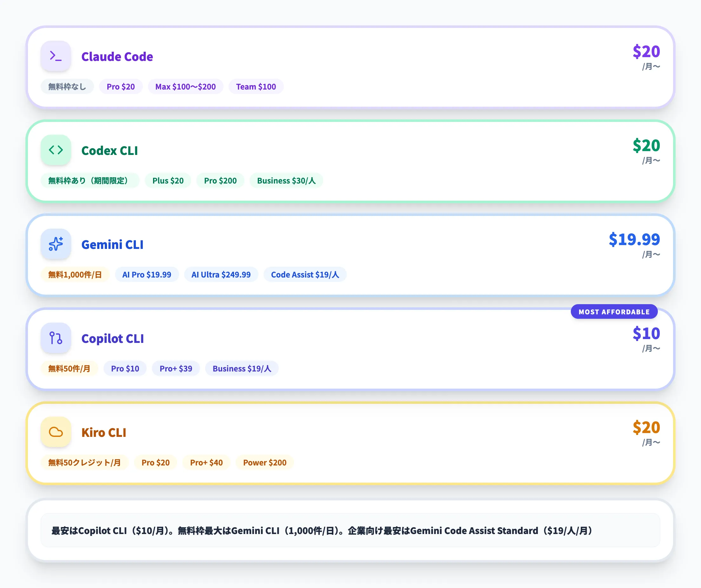The image size is (701, 588).
Task: Click the Gemini CLI heading text
Action: (112, 244)
